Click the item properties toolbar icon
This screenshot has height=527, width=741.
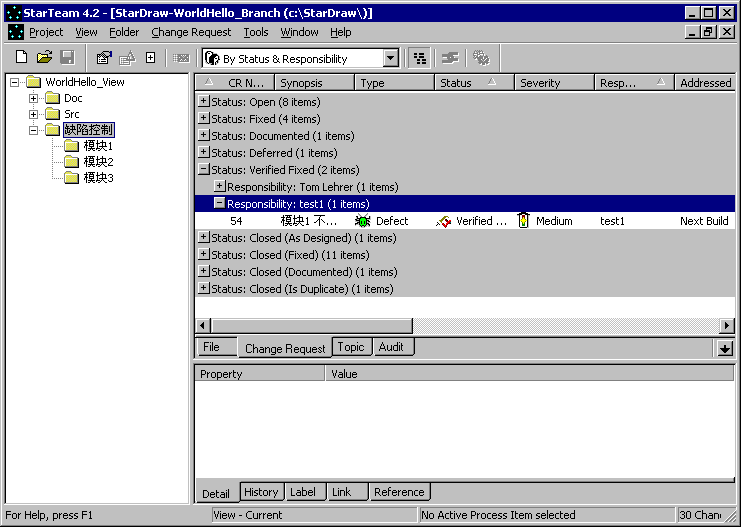tap(104, 58)
